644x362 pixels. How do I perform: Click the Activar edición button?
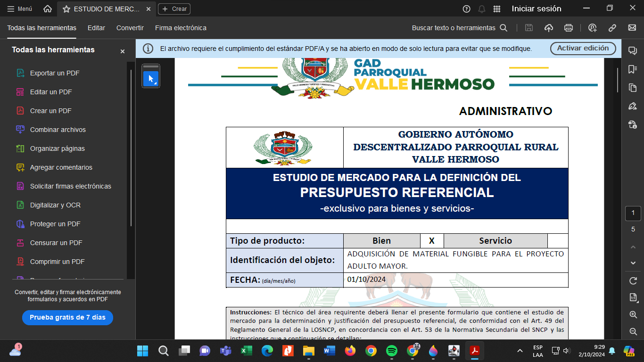coord(583,48)
